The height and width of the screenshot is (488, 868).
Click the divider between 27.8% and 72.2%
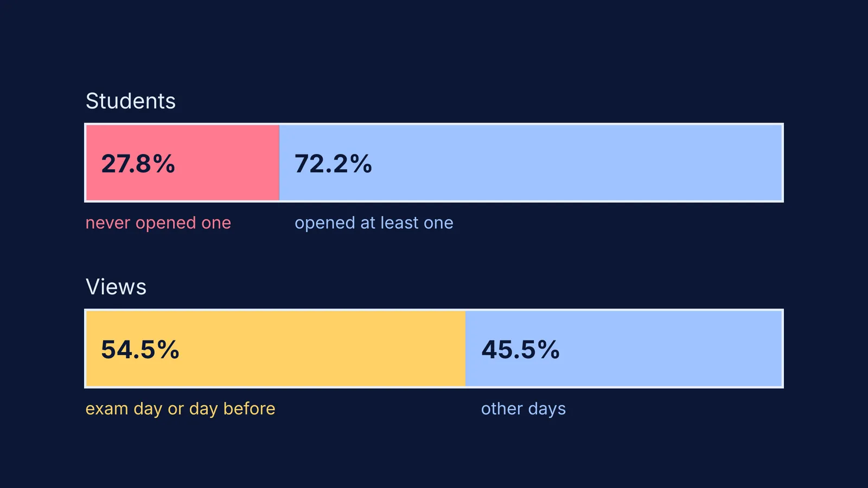279,163
